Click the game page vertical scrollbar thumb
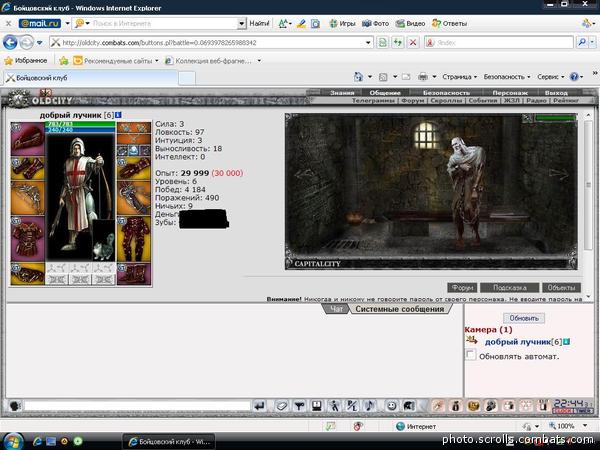 coord(589,185)
